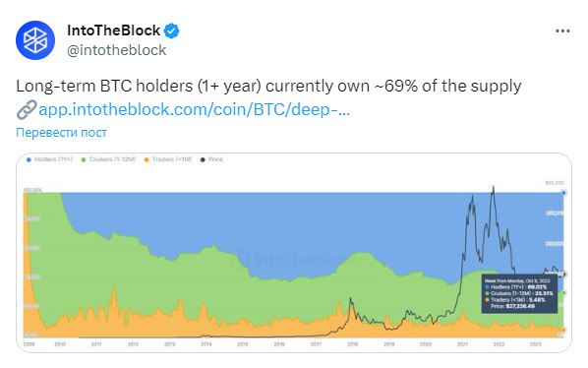Viewport: 588px width, 368px height.
Task: Toggle Traders (<1M) legend series
Action: coord(168,159)
